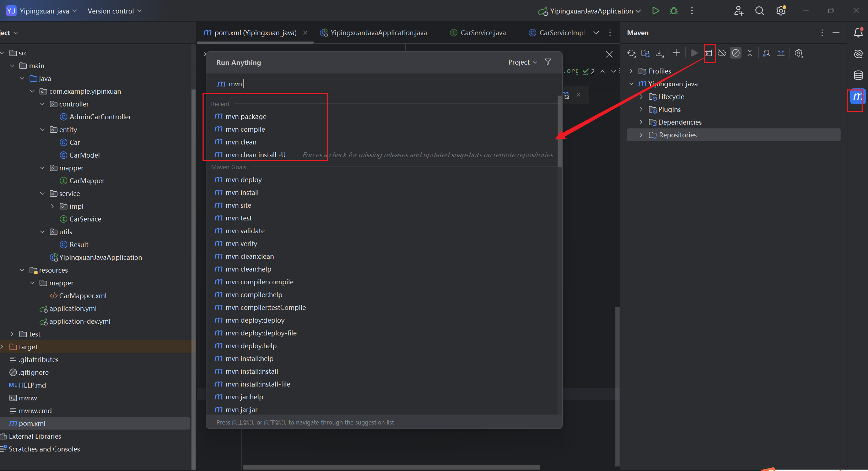Switch to CarService.java tab
This screenshot has width=868, height=471.
(x=482, y=33)
